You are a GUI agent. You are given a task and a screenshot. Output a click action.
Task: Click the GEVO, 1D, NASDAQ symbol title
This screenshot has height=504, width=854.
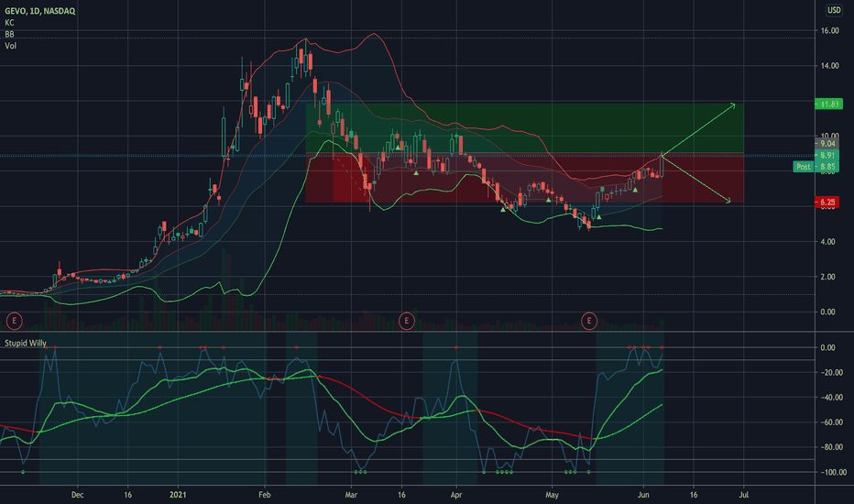pos(39,11)
